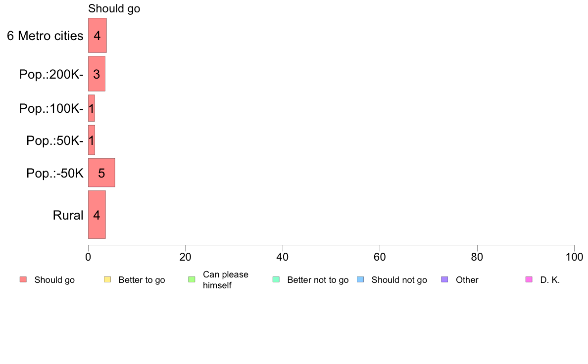Click the 100 axis tick label

pos(574,257)
